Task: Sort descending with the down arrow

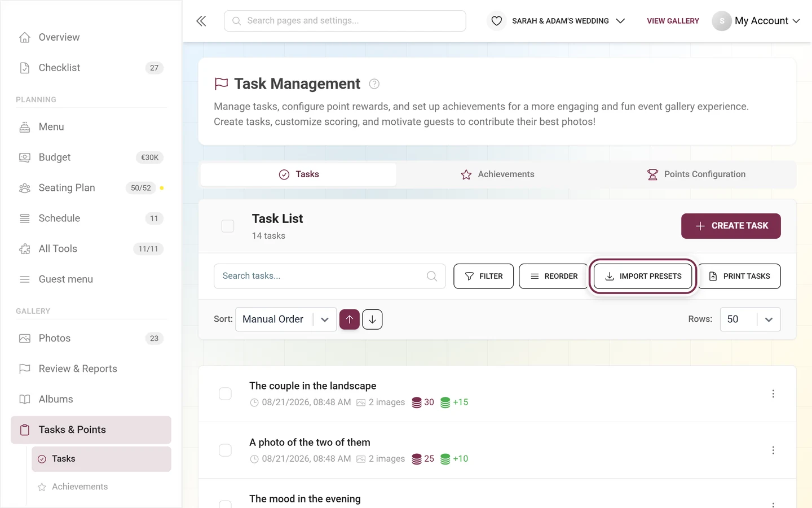Action: point(372,319)
